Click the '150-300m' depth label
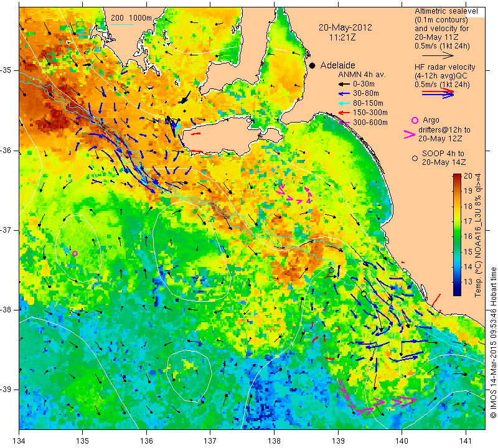 coord(370,113)
